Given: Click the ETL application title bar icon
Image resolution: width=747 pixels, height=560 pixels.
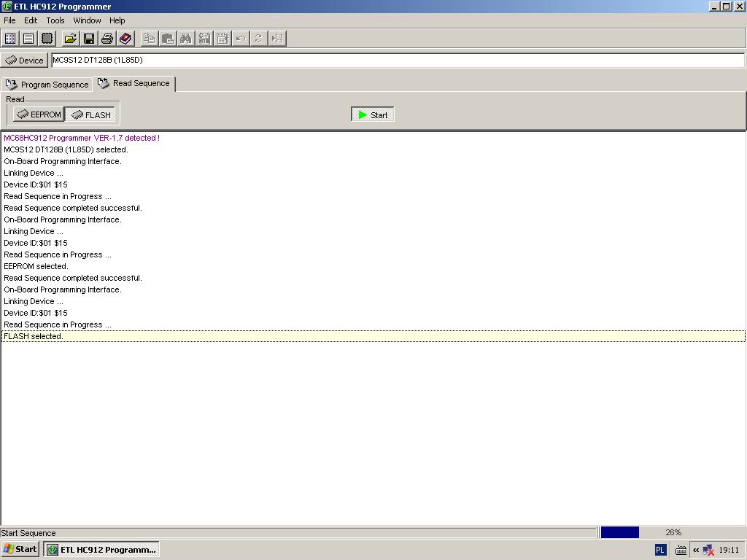Looking at the screenshot, I should (x=7, y=6).
